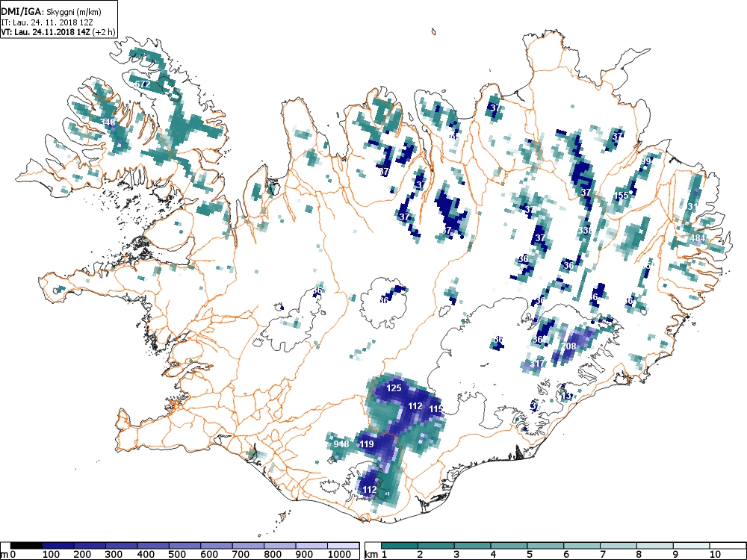Click the 'km 1' label at the km legend start
Image resolution: width=747 pixels, height=560 pixels.
tap(376, 554)
